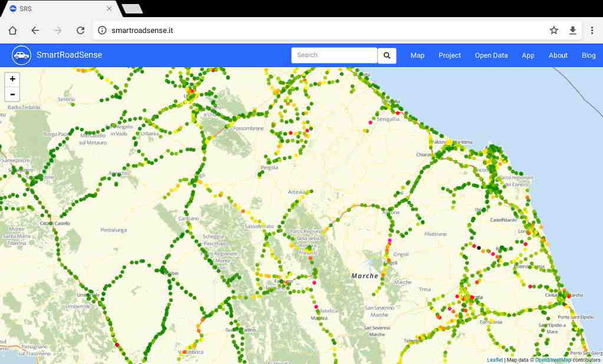This screenshot has width=603, height=364.
Task: Open the browser three-dot menu
Action: [592, 31]
